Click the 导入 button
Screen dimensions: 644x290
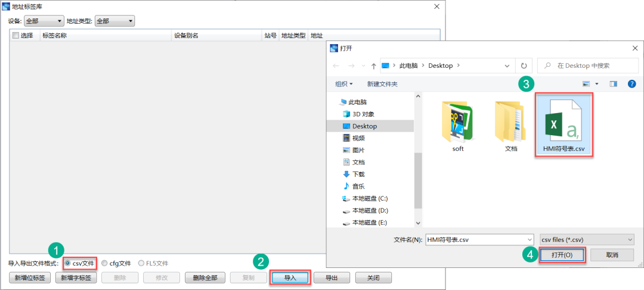(290, 277)
